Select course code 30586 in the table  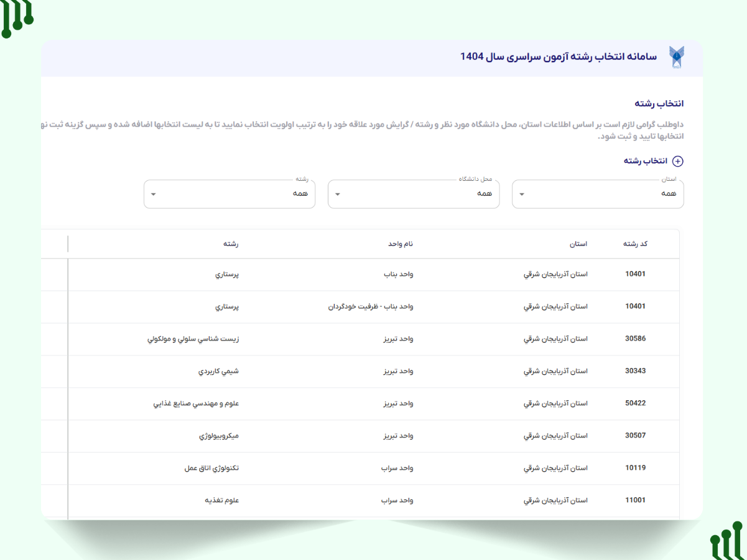[x=635, y=339]
